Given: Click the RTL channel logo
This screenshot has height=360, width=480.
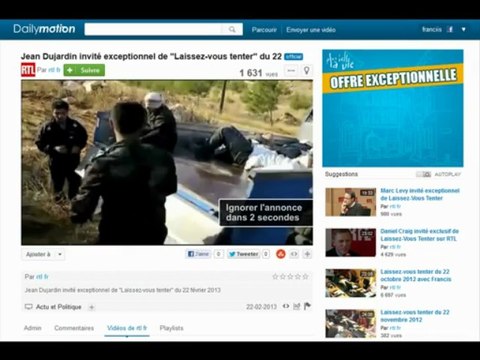Looking at the screenshot, I should [28, 70].
